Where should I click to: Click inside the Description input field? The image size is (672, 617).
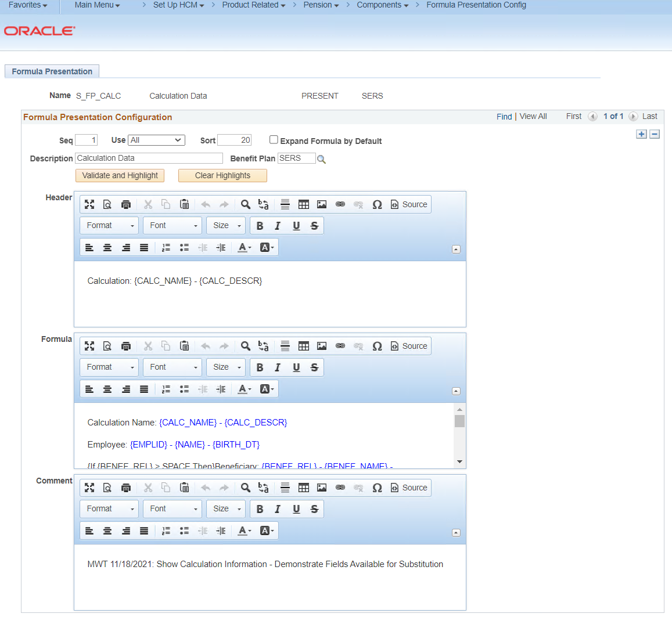148,158
